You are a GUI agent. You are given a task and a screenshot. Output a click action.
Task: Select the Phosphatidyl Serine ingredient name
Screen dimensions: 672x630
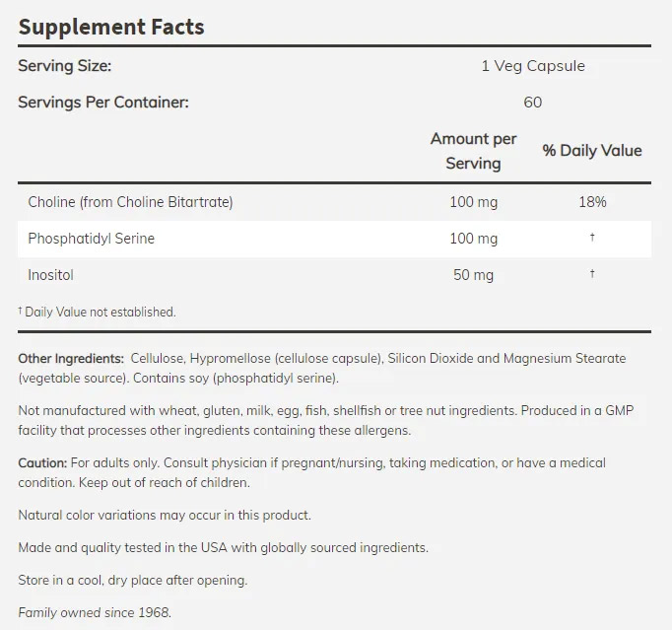pyautogui.click(x=92, y=239)
